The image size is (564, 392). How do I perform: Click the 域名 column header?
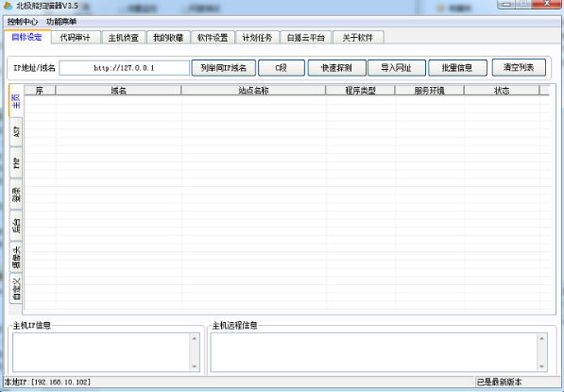(118, 91)
